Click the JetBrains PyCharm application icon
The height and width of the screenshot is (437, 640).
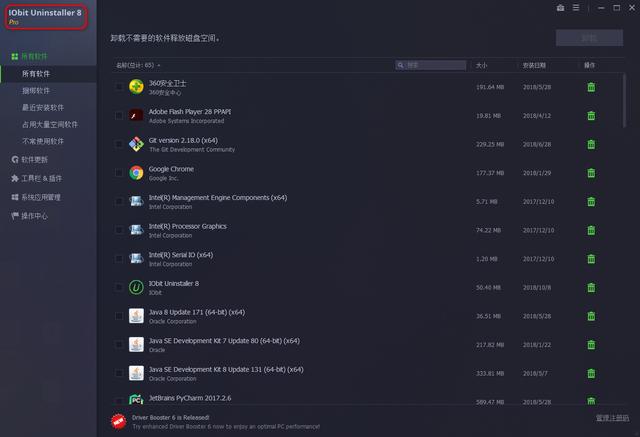coord(136,399)
